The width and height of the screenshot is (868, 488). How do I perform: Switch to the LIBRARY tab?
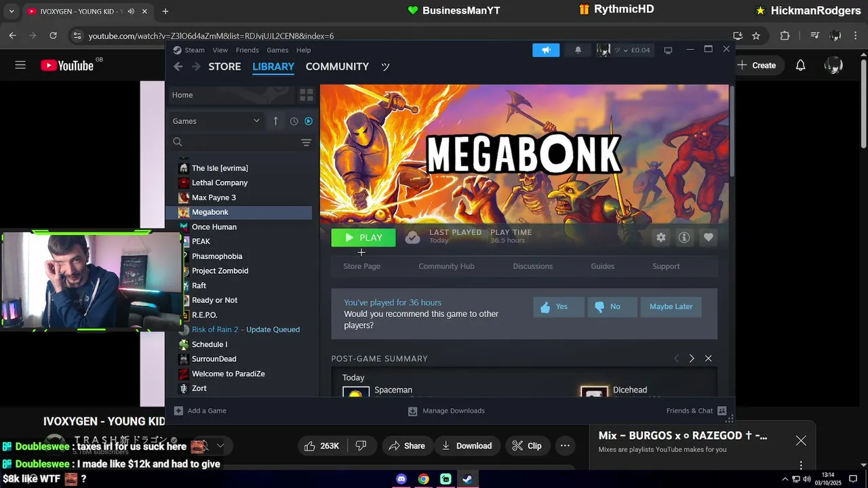[273, 66]
